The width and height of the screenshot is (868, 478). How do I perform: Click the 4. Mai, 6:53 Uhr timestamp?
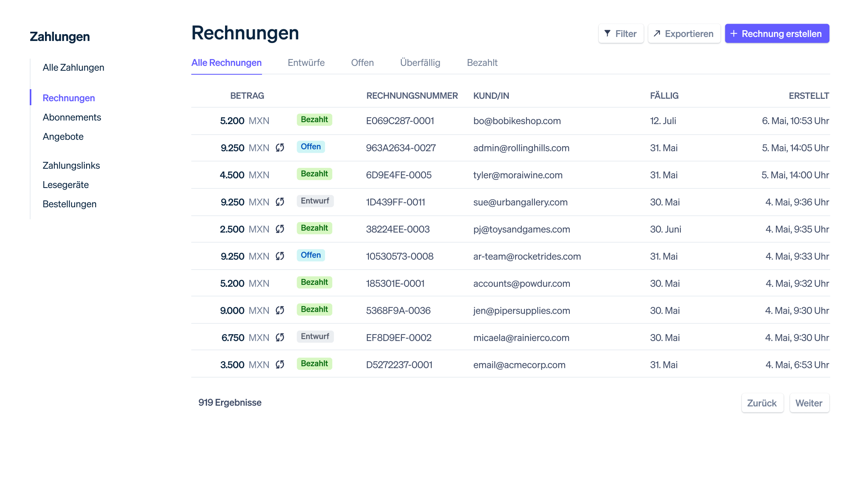tap(797, 365)
